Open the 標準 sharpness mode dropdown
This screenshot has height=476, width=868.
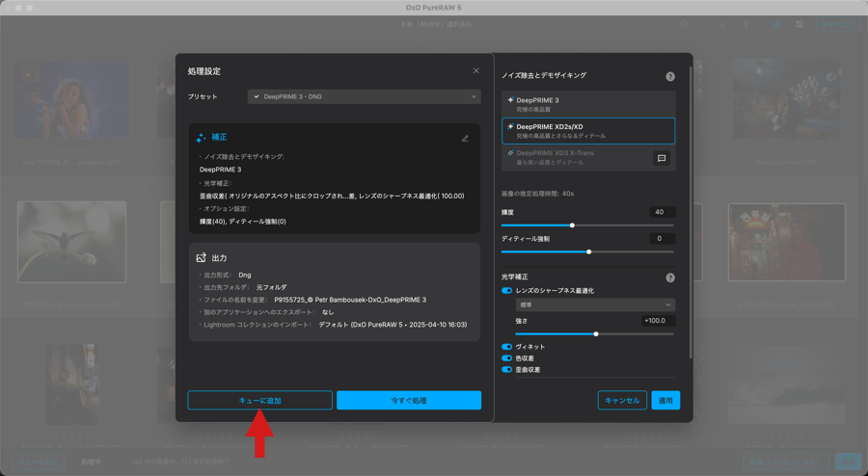pyautogui.click(x=595, y=304)
